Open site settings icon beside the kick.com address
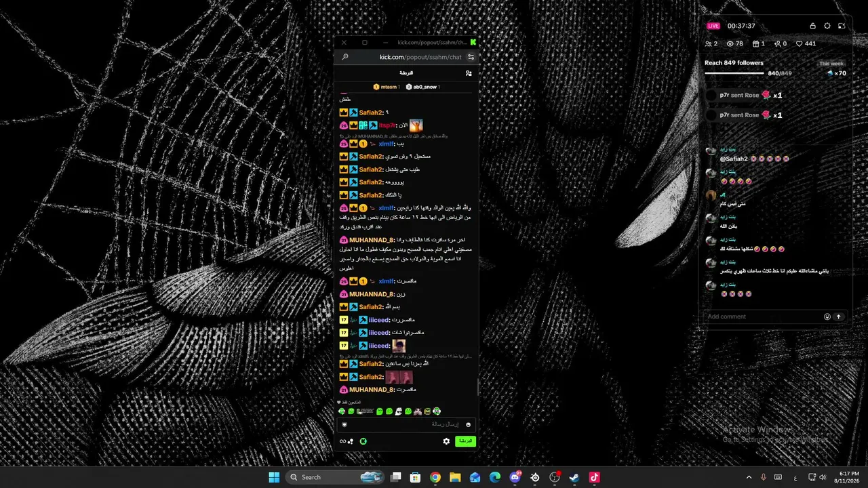The image size is (868, 488). click(x=471, y=57)
